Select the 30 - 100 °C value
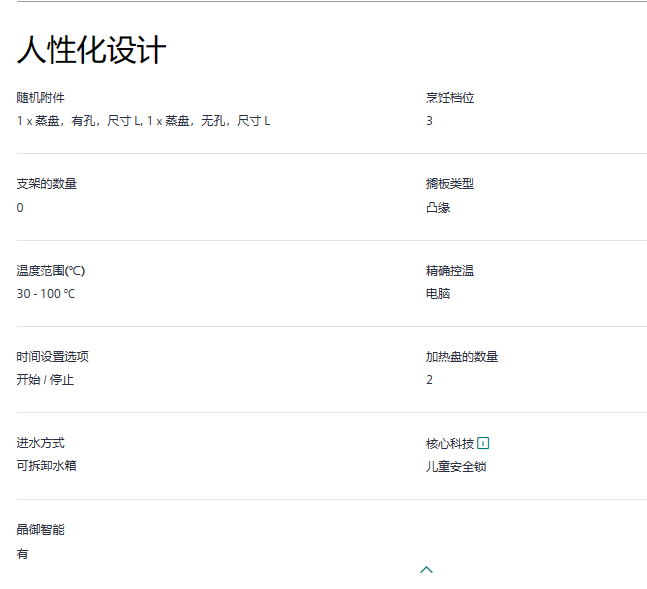This screenshot has height=589, width=647. point(46,294)
